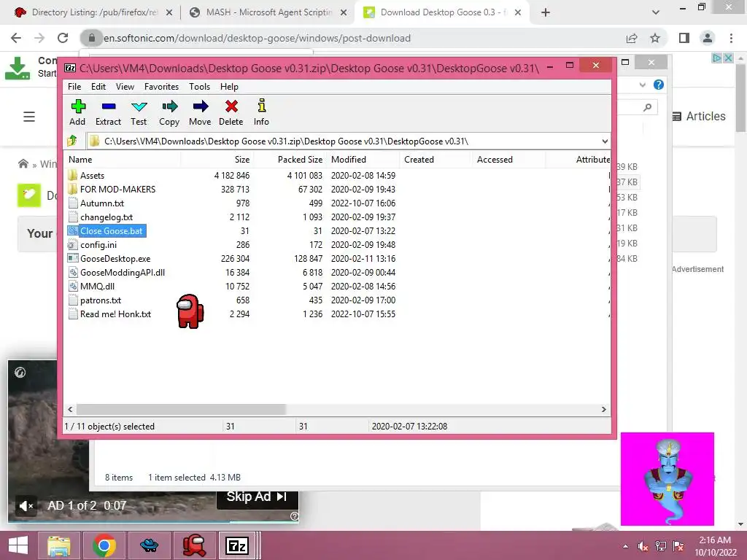This screenshot has width=747, height=560.
Task: Click the scrollbar left arrow in 7-Zip
Action: (x=71, y=410)
